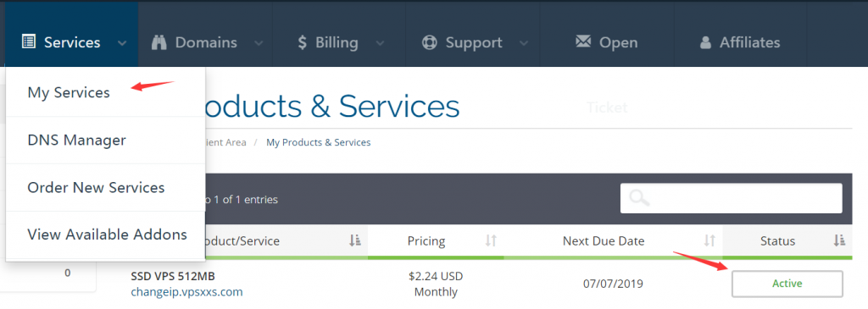The height and width of the screenshot is (309, 868).
Task: Open the changeip.vpsxxs.com link
Action: tap(186, 291)
